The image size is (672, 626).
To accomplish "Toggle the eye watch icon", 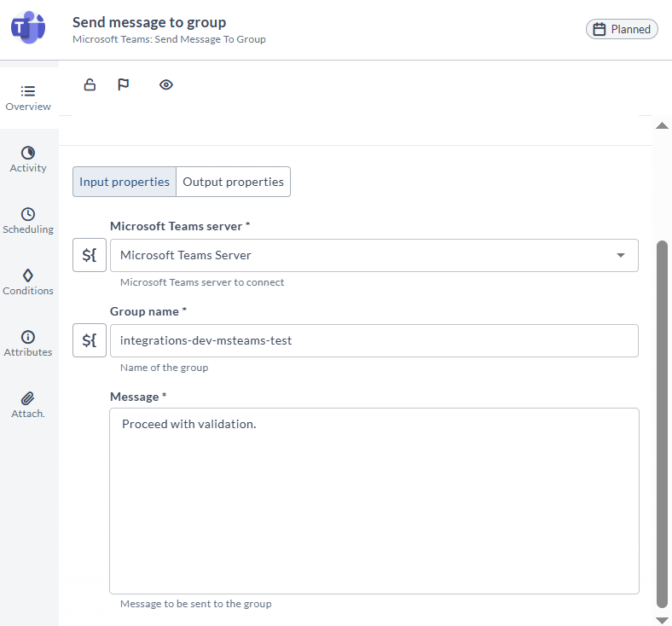I will 165,84.
